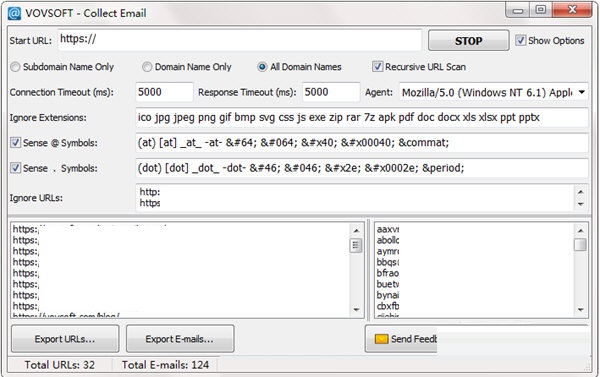Select the 'aaxv' entry in e-mail list
The height and width of the screenshot is (377, 600).
click(388, 229)
